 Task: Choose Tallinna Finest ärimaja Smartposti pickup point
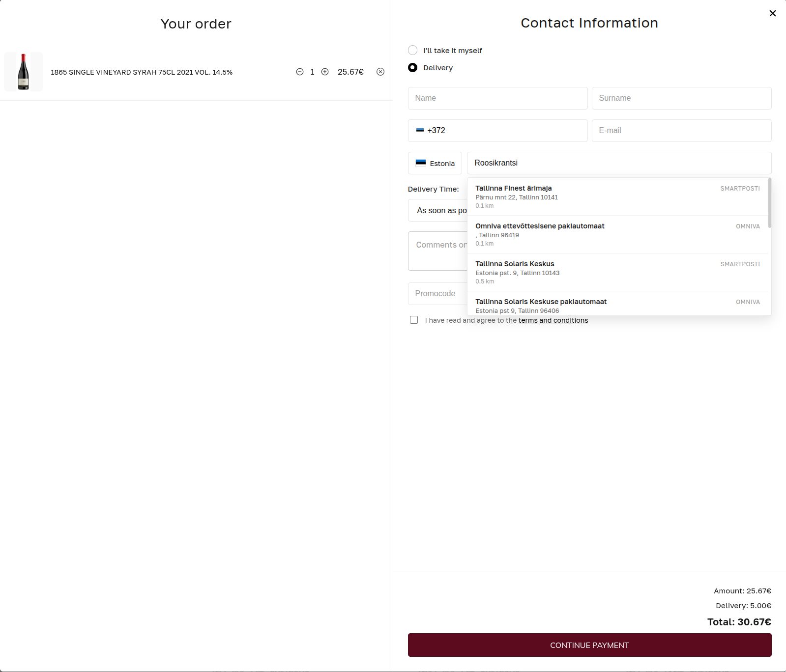point(618,196)
